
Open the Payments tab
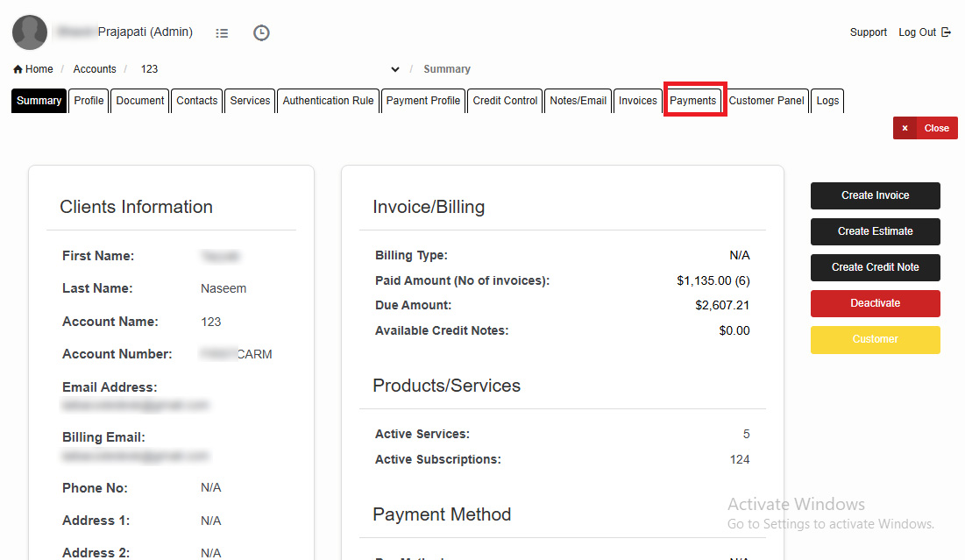point(693,101)
